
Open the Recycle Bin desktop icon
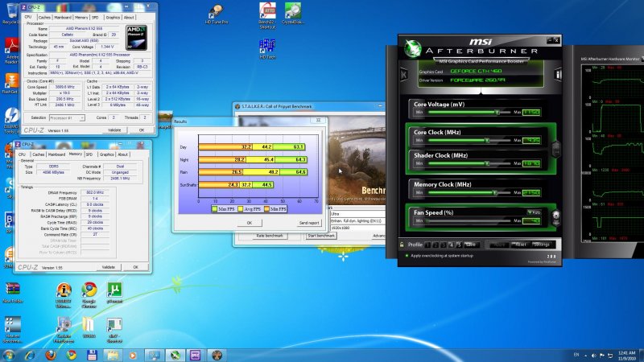11,14
